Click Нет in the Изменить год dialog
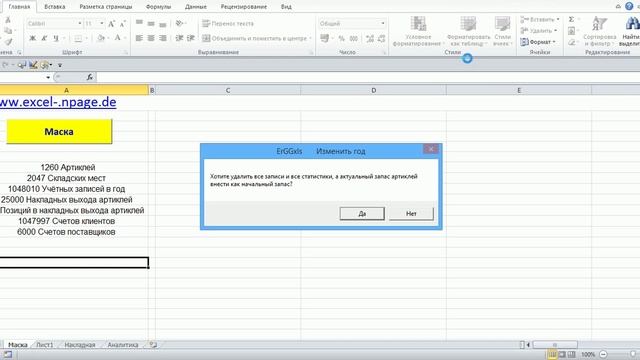 (x=411, y=213)
